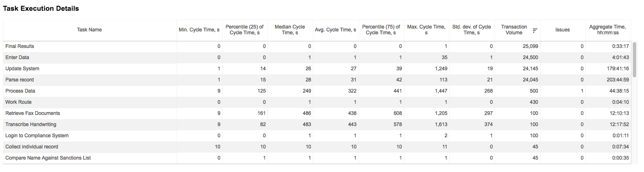Select the Percentile (25) of Cycle Time header
The image size is (644, 172).
tap(245, 30)
